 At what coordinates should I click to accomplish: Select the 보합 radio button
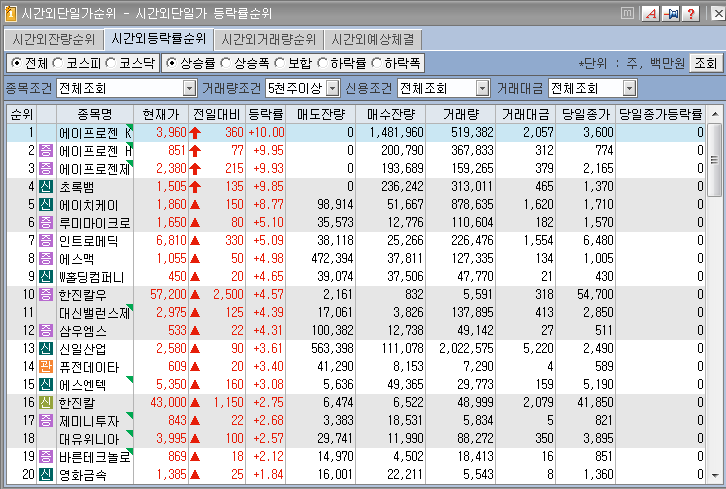pos(280,63)
